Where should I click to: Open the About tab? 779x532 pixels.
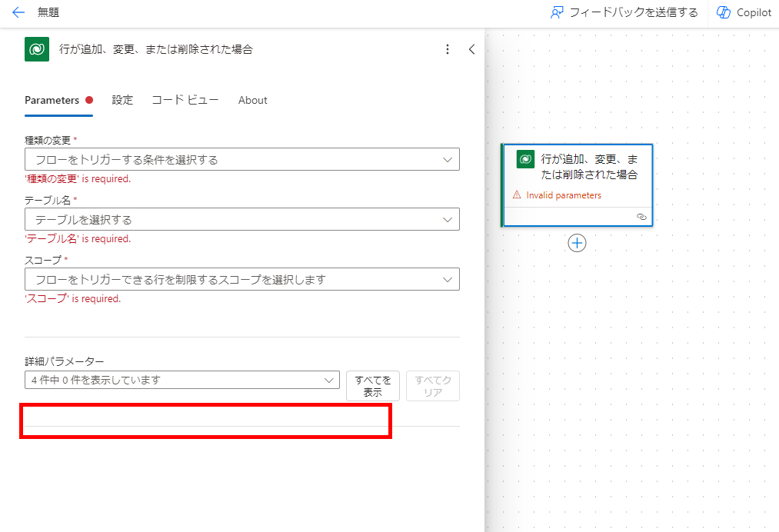tap(252, 101)
